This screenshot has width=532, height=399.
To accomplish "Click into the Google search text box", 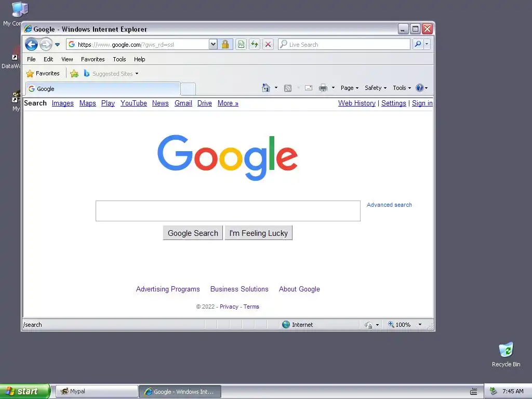I will (228, 211).
